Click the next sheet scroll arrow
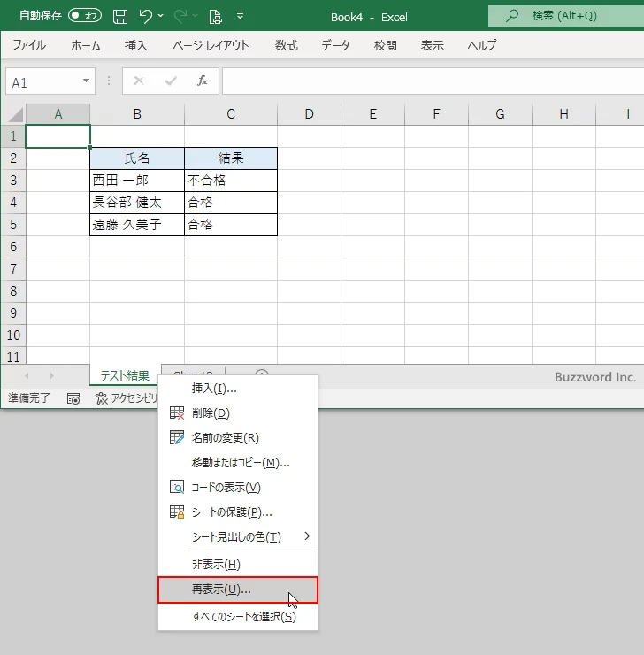Image resolution: width=644 pixels, height=655 pixels. [52, 376]
